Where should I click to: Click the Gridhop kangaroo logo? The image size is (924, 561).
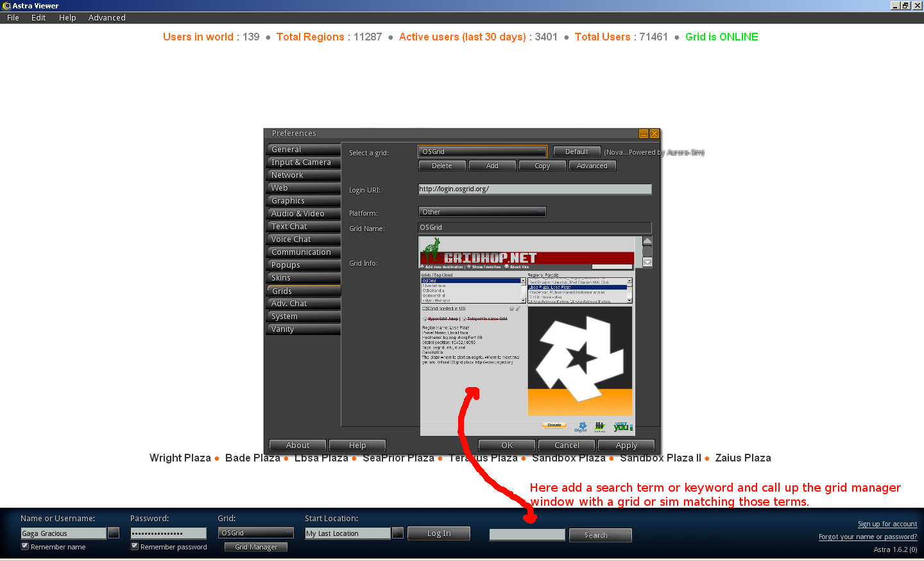click(433, 250)
